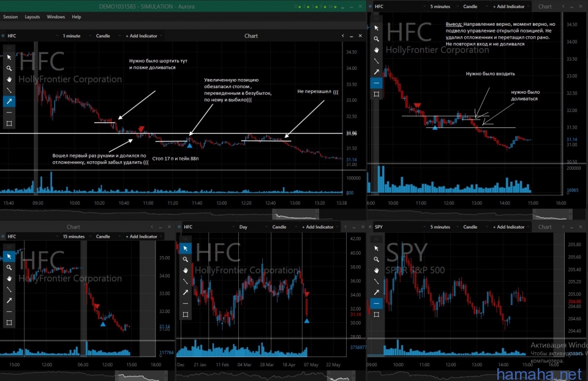
Task: Pick the hand pan tool in the top-right HFC 5 minutes chart
Action: [376, 50]
